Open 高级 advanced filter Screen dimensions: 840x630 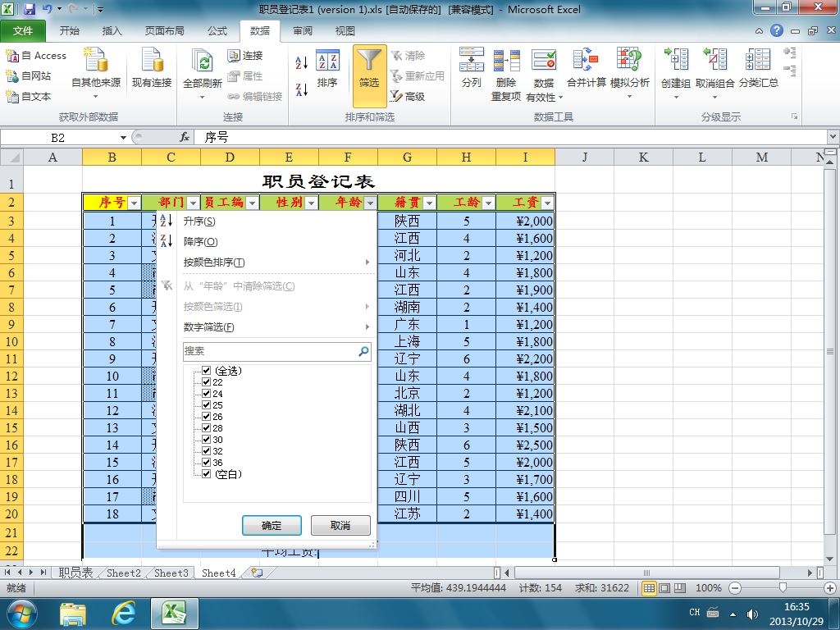tap(408, 97)
